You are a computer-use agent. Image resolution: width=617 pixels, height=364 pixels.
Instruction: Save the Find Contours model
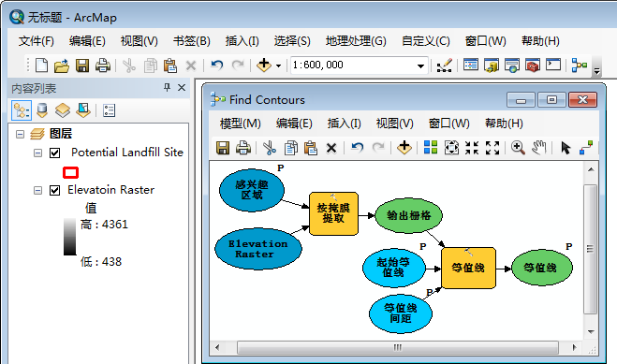click(223, 148)
